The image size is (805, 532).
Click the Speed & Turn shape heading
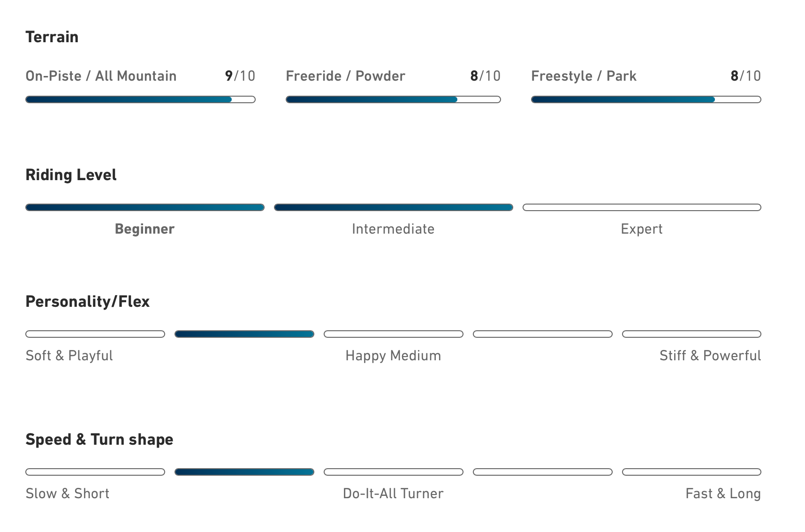coord(99,440)
